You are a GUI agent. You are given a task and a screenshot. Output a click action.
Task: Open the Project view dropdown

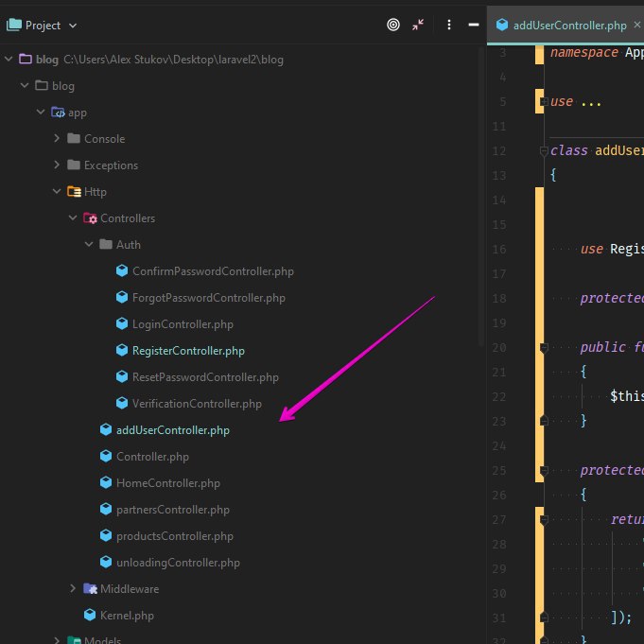[73, 26]
